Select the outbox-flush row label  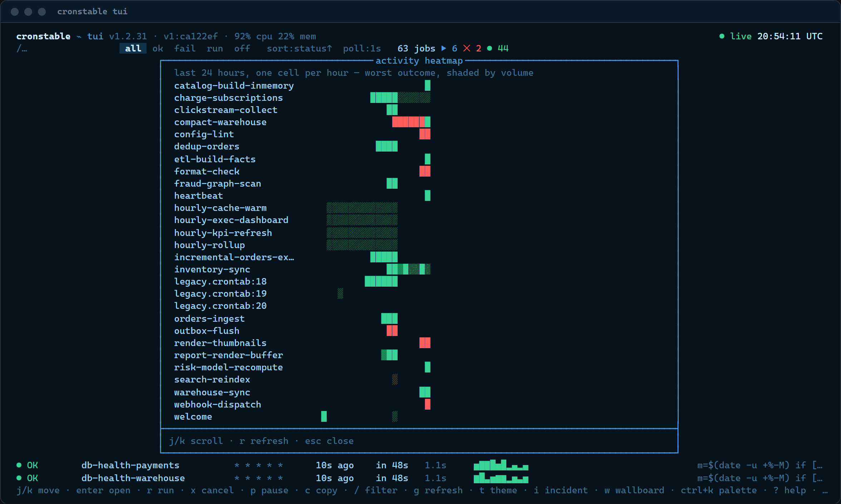(207, 331)
